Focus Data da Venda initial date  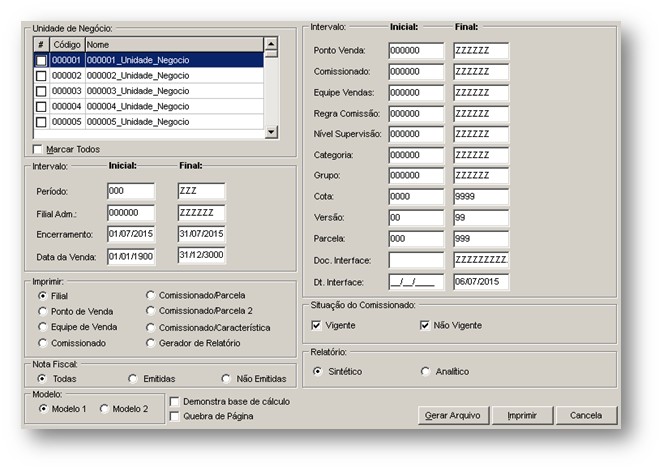tap(131, 257)
